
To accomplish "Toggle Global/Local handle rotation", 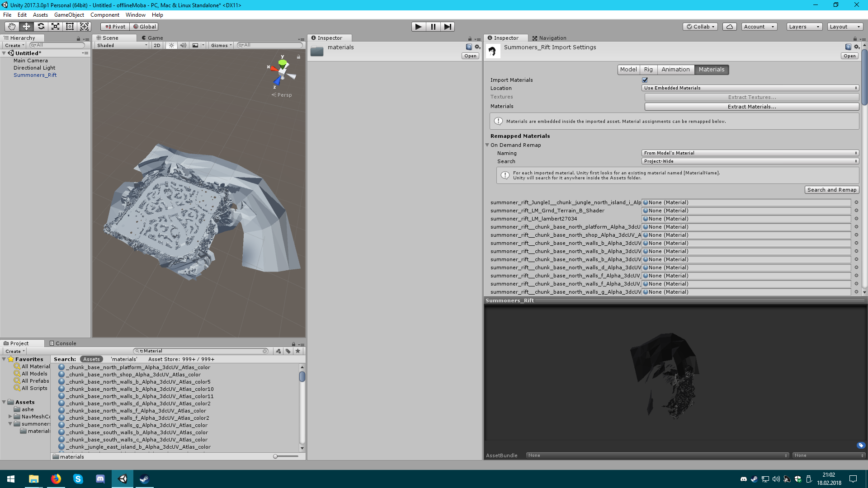I will click(x=144, y=27).
